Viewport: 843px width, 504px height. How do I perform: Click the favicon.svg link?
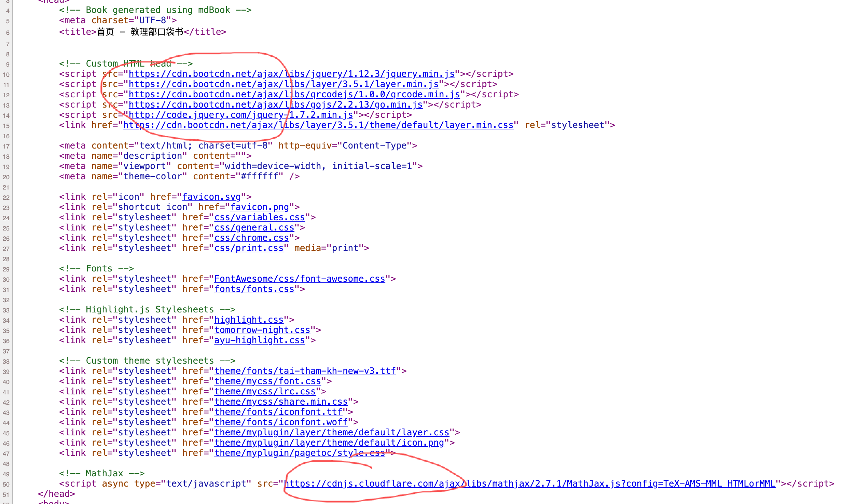pyautogui.click(x=211, y=197)
